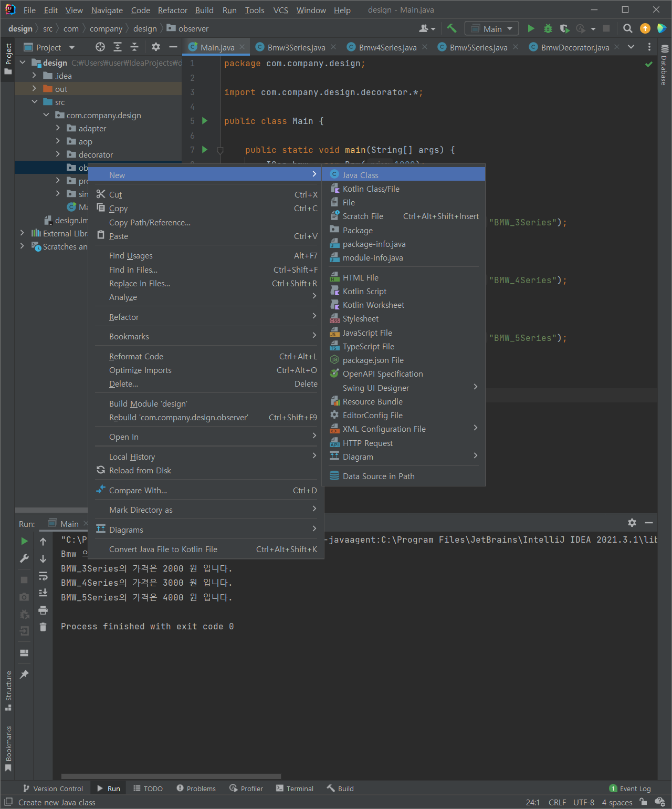672x809 pixels.
Task: Toggle tool window bars icon in status bar
Action: tap(8, 802)
